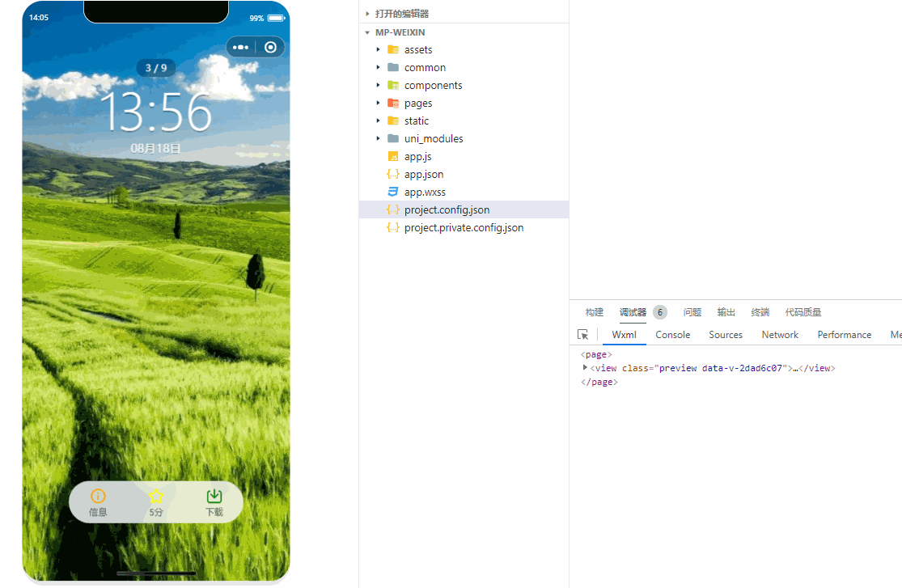Click the uni_modules folder icon
Image resolution: width=902 pixels, height=588 pixels.
point(393,138)
